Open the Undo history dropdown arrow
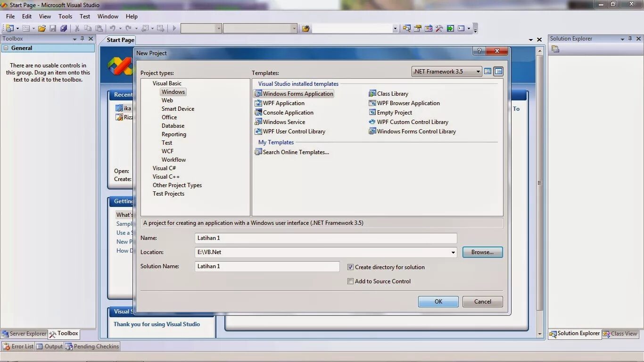Image resolution: width=644 pixels, height=362 pixels. pyautogui.click(x=120, y=29)
